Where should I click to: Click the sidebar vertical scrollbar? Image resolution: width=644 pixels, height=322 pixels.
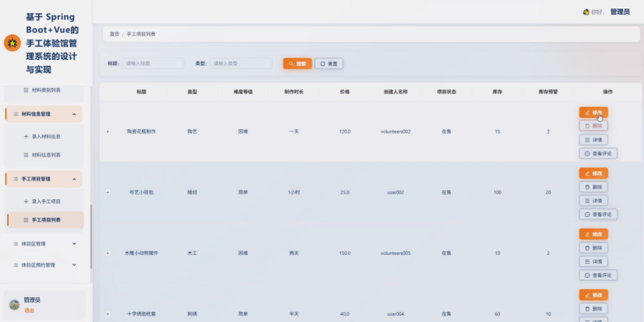(x=91, y=236)
